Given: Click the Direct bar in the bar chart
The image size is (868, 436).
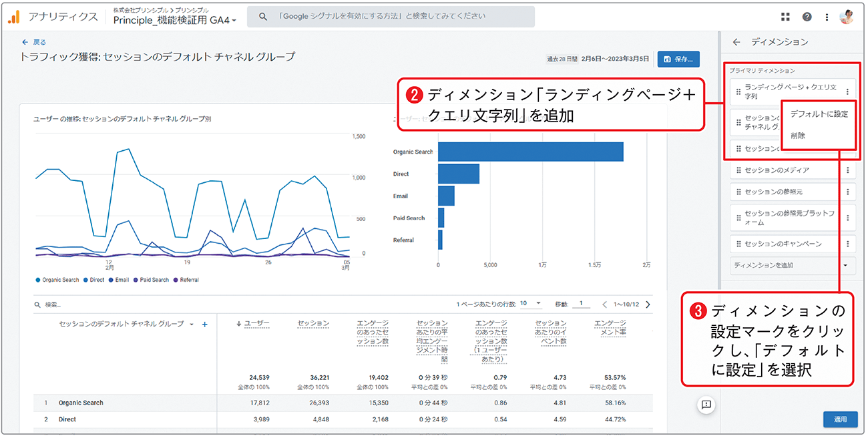Looking at the screenshot, I should coord(459,174).
